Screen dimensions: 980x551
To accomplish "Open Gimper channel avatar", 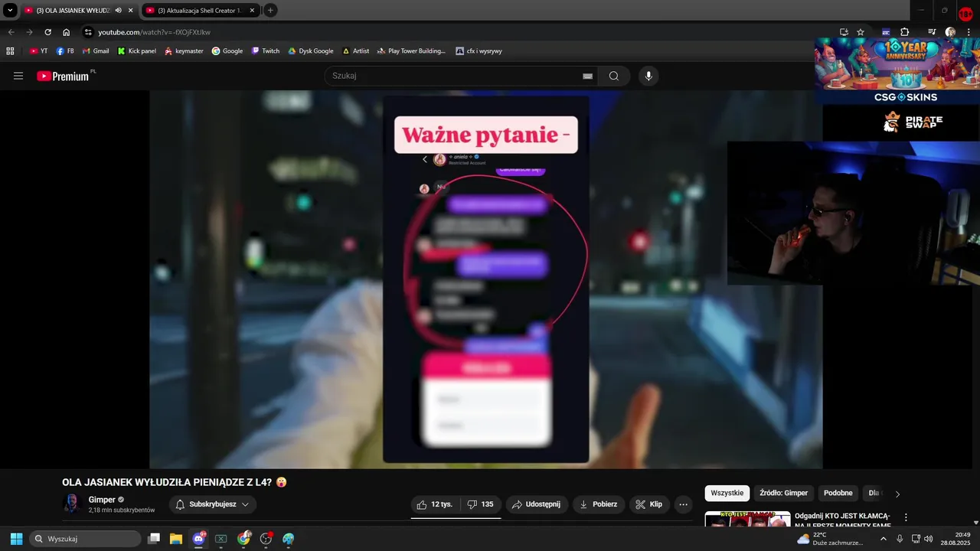I will pos(72,504).
